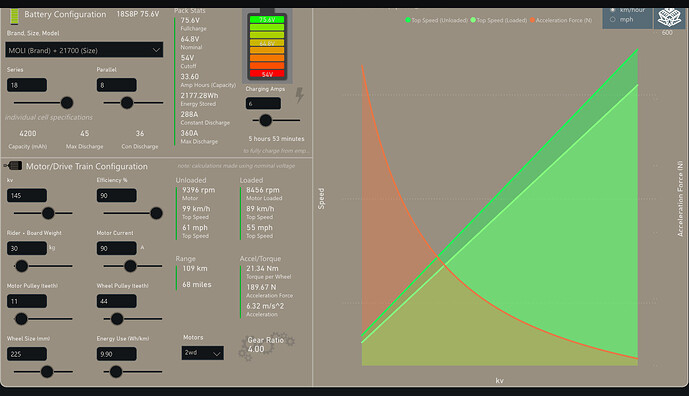Click the Rider + Board Weight field
This screenshot has width=689, height=396.
[27, 248]
